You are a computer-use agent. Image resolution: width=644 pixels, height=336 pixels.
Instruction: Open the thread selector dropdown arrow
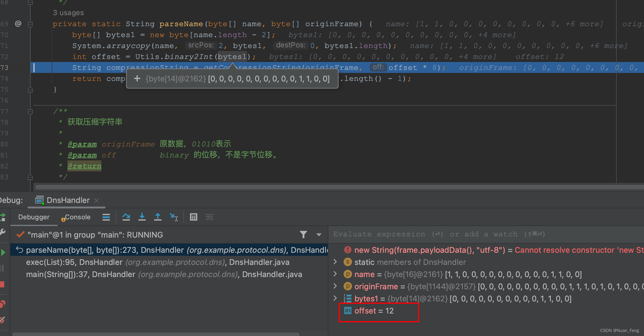(x=319, y=235)
